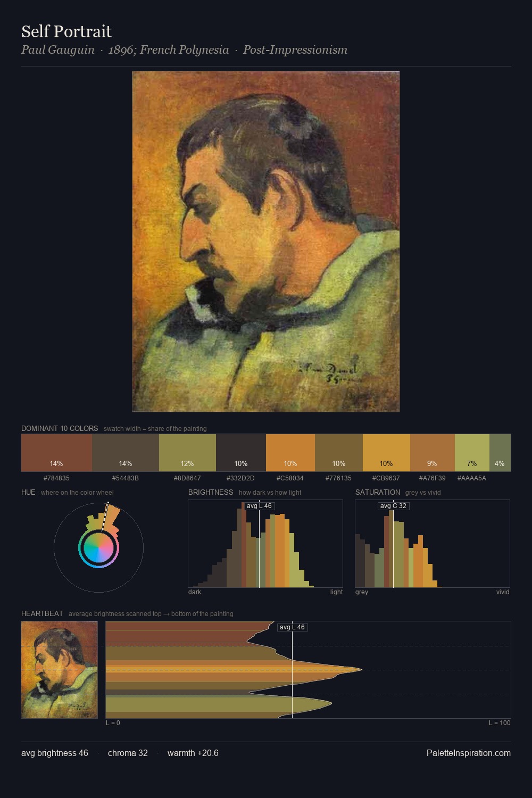Click the hex code #776135 label
The height and width of the screenshot is (798, 532).
338,478
